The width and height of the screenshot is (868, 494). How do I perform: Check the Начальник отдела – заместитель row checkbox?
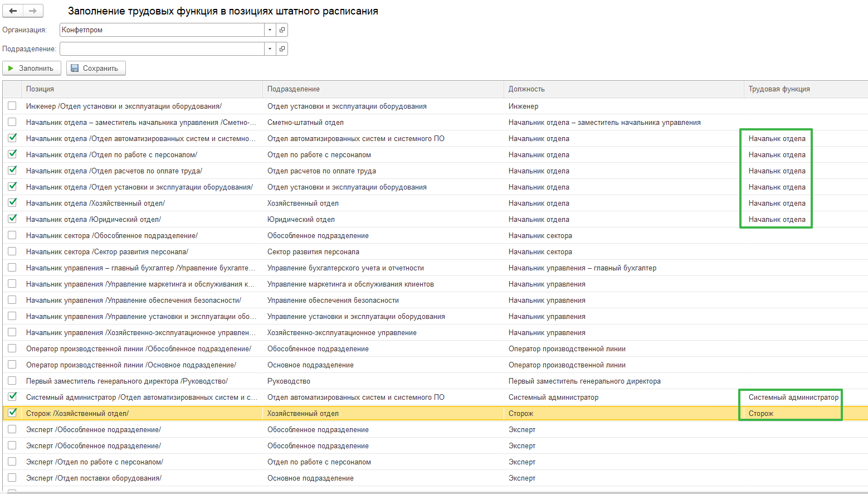tap(12, 122)
